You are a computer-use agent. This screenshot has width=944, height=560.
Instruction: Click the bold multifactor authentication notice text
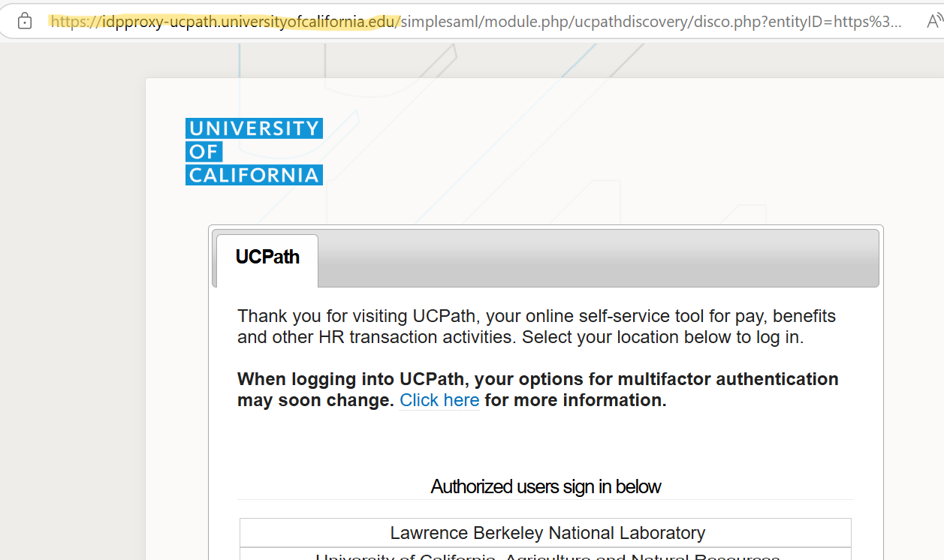pyautogui.click(x=538, y=380)
